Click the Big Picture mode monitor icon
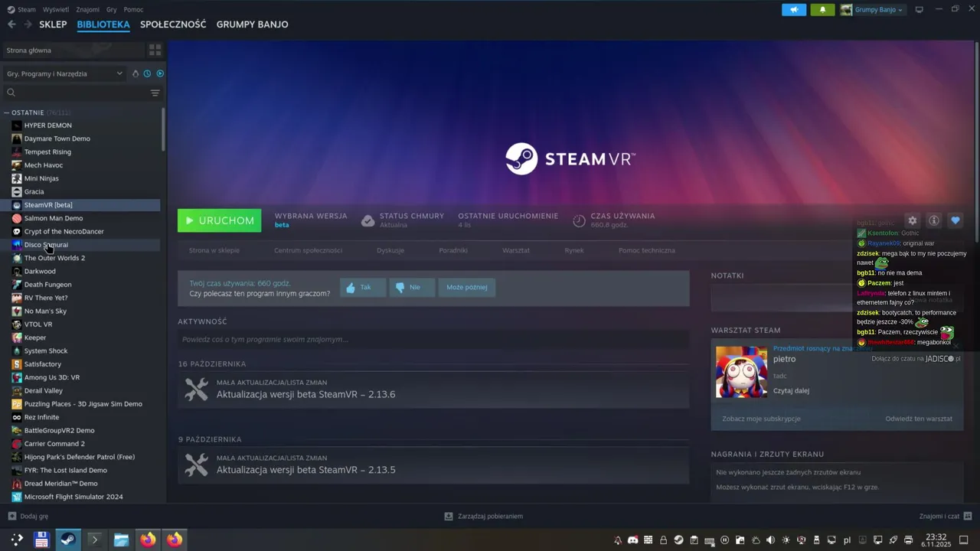The height and width of the screenshot is (551, 980). point(920,10)
